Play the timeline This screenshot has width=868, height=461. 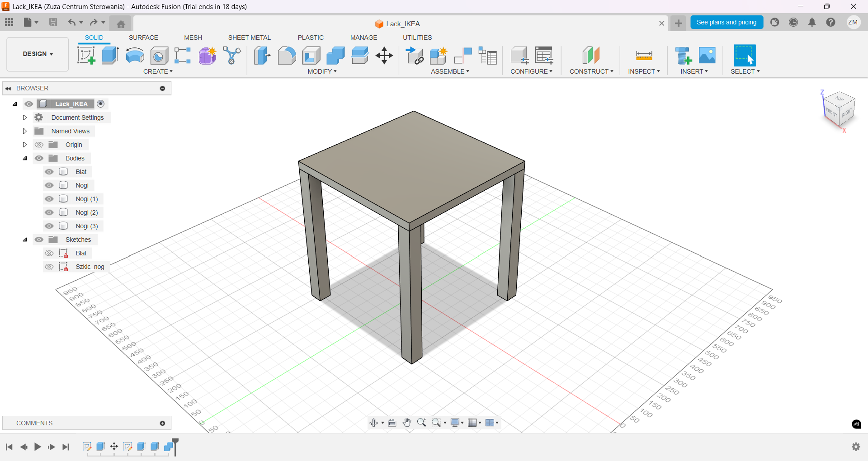(38, 447)
